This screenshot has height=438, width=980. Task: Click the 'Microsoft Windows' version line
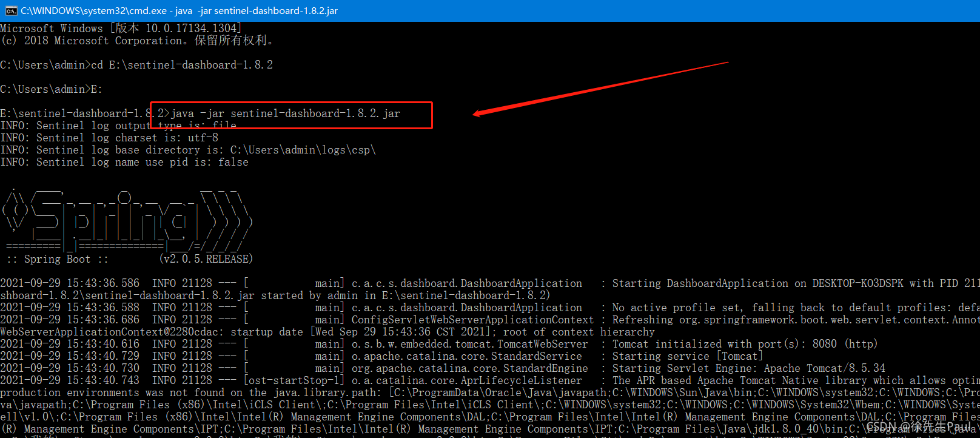pos(121,29)
